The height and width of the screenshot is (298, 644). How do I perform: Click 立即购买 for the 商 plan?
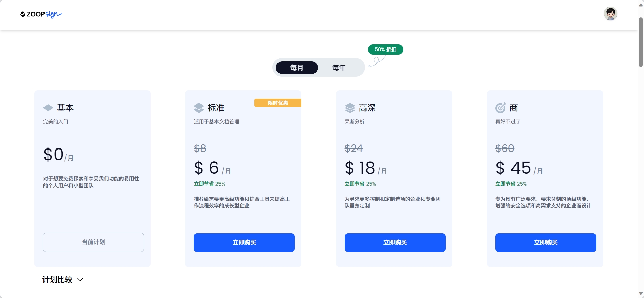click(546, 242)
